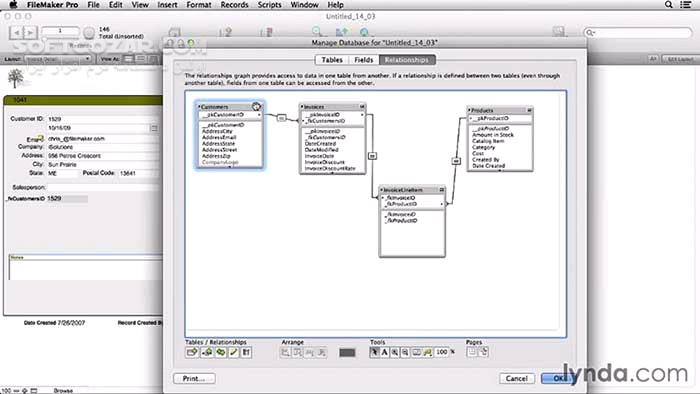
Task: Click the first Pages icon to show page breaks
Action: tap(471, 352)
